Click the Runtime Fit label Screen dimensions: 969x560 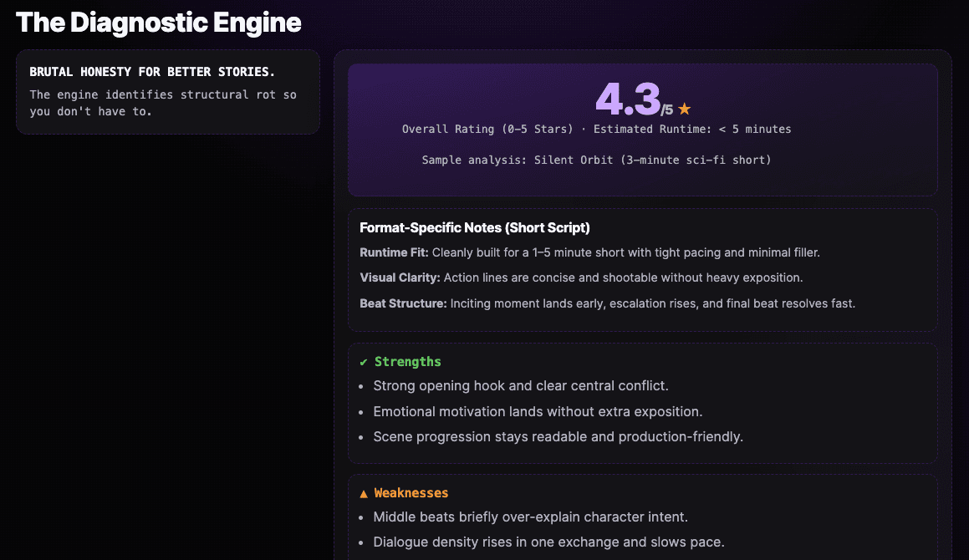394,252
